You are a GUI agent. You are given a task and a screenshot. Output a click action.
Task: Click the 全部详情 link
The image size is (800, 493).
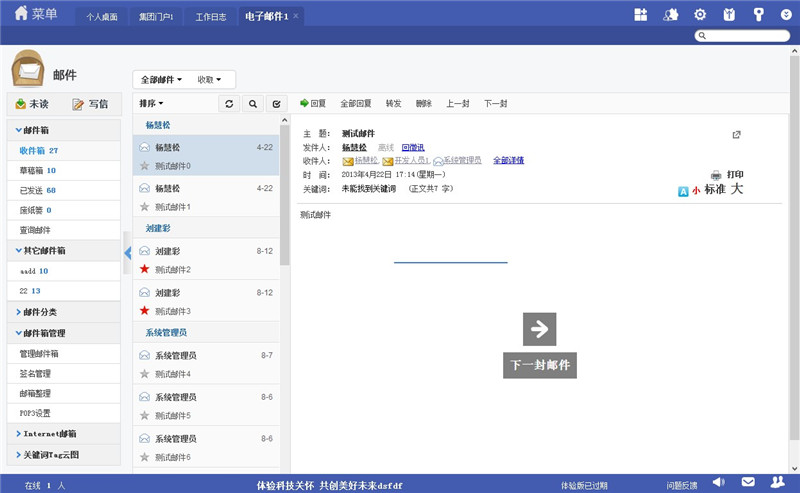point(508,160)
